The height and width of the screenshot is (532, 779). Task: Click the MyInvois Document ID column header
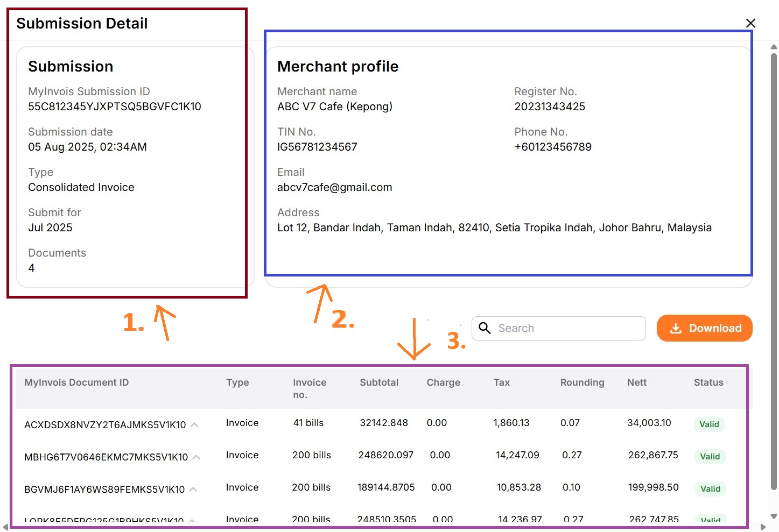[76, 382]
